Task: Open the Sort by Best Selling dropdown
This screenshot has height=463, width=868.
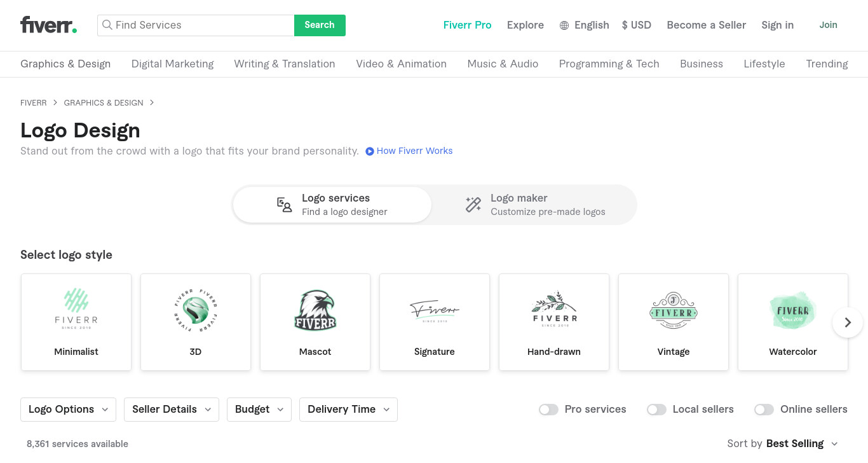Action: tap(802, 444)
